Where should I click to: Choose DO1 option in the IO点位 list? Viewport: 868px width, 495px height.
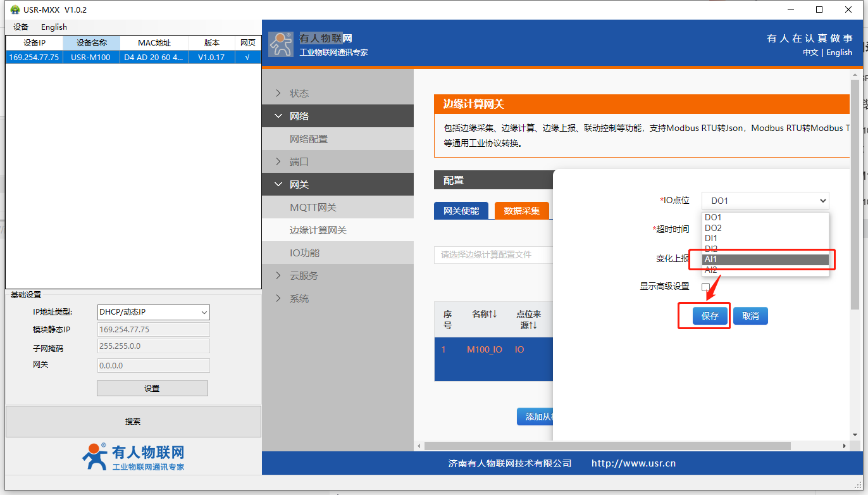766,217
